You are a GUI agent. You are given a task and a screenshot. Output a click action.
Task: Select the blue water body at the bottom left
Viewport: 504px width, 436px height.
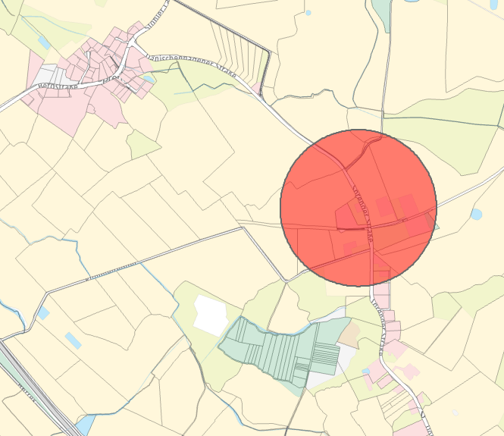coord(85,425)
